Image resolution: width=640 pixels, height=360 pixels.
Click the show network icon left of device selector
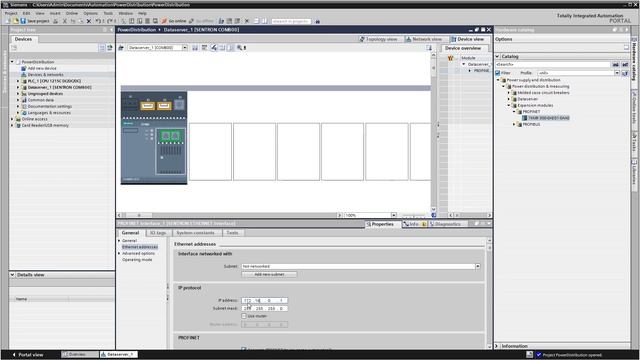(121, 48)
